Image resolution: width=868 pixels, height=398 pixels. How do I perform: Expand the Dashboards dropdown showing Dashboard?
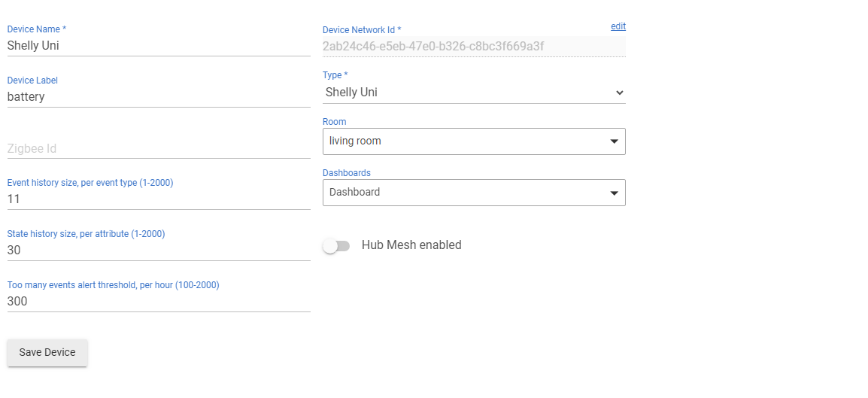point(474,193)
